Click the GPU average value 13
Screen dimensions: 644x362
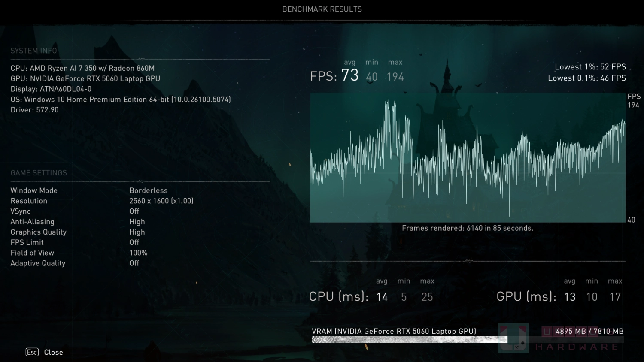coord(570,297)
